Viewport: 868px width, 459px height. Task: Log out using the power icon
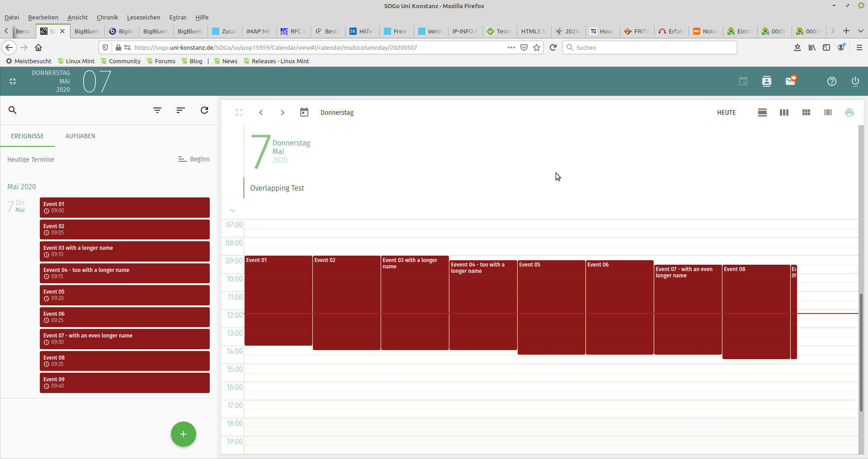click(x=855, y=81)
